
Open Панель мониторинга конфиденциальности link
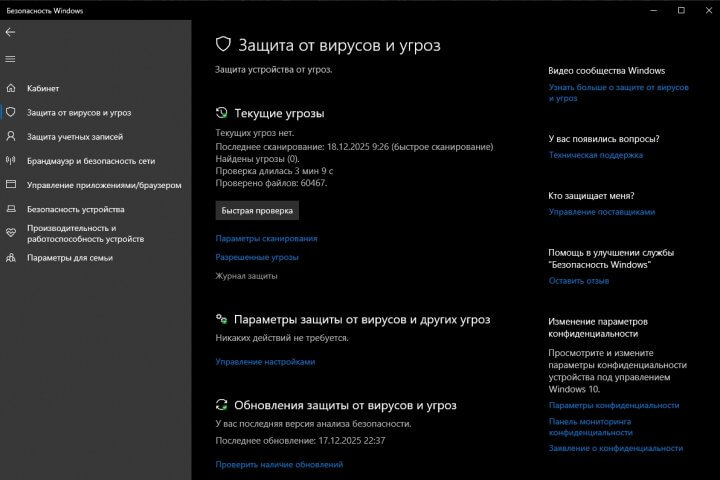[x=591, y=427]
